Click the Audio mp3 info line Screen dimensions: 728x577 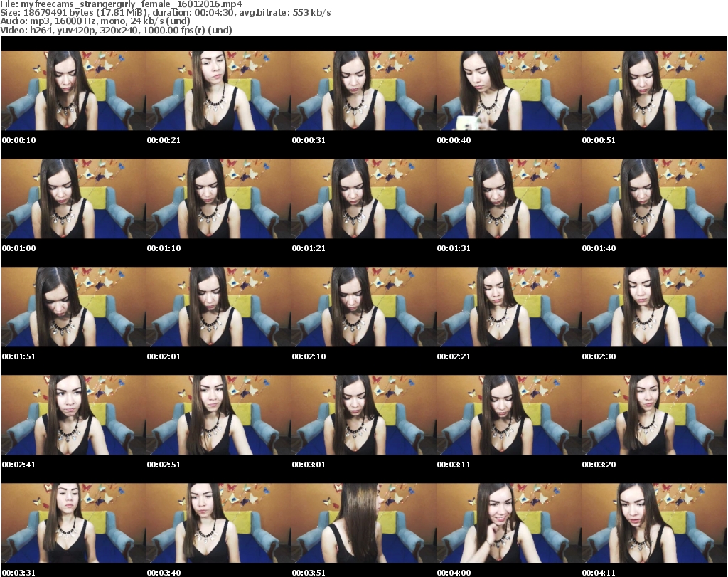click(95, 21)
